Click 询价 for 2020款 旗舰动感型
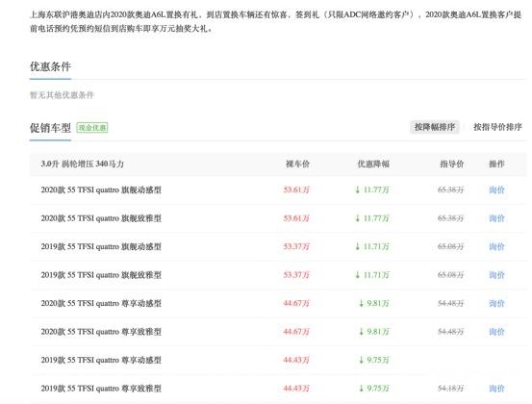Image resolution: width=532 pixels, height=404 pixels. pyautogui.click(x=496, y=189)
